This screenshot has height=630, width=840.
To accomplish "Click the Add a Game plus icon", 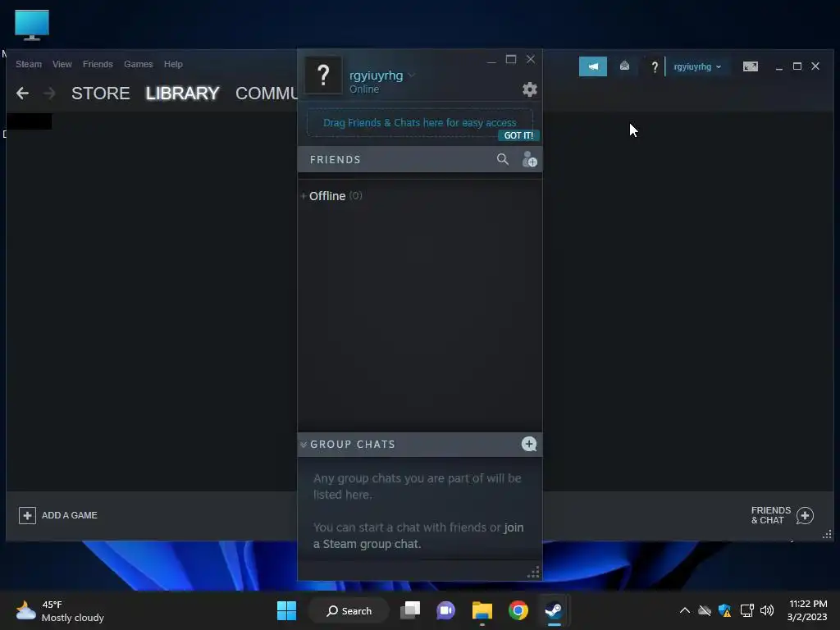I will [27, 515].
